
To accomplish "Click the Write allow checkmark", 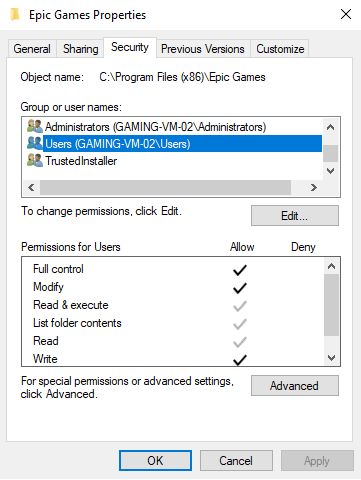I will (x=240, y=360).
